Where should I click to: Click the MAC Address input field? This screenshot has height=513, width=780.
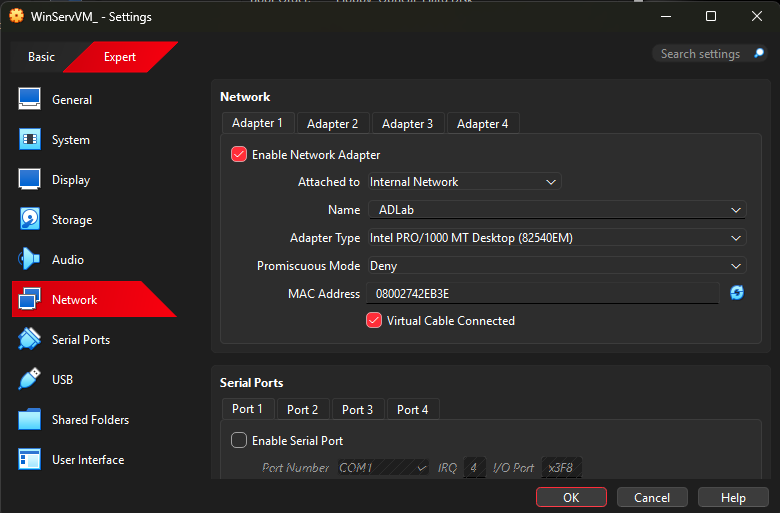point(543,293)
